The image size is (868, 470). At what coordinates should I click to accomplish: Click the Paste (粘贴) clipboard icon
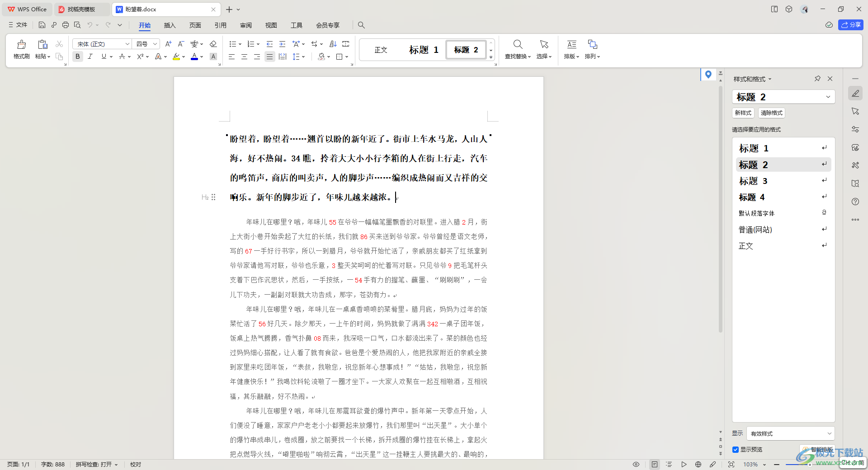(42, 44)
